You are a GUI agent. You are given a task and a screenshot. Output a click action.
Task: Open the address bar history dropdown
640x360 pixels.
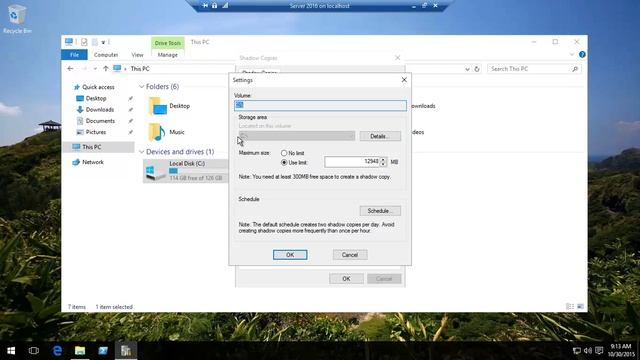pos(467,69)
